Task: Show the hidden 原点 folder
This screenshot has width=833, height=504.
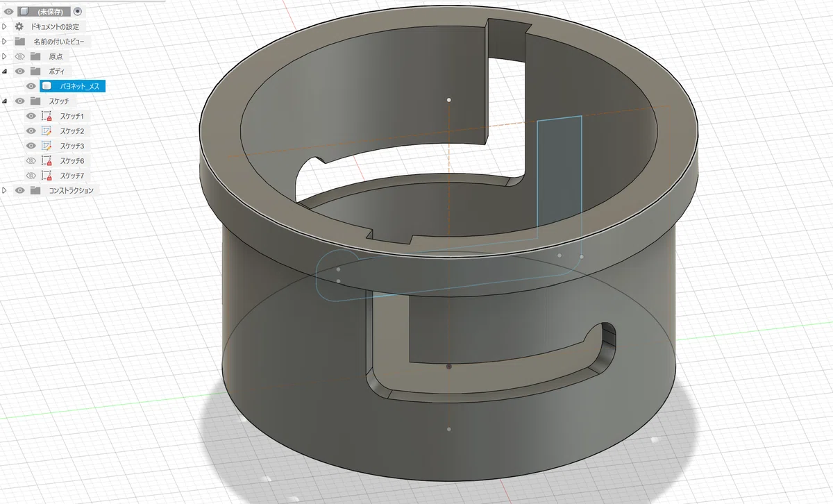Action: point(19,56)
